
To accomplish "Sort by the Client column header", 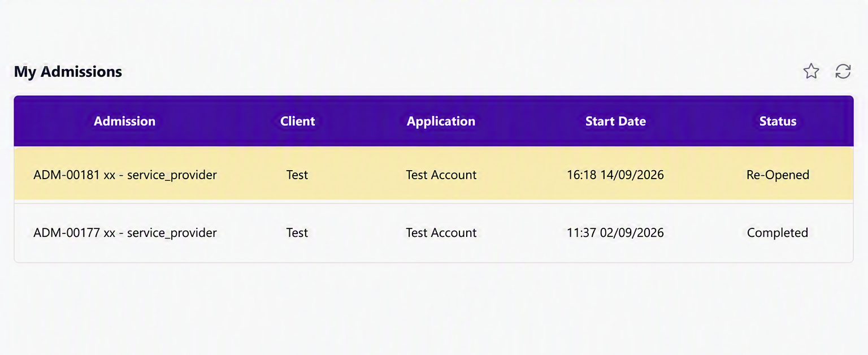I will click(x=298, y=121).
